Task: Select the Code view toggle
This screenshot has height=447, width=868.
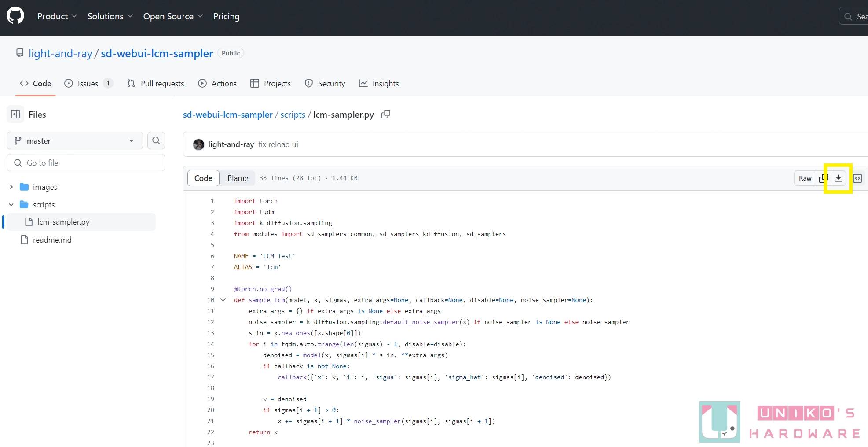Action: tap(203, 178)
